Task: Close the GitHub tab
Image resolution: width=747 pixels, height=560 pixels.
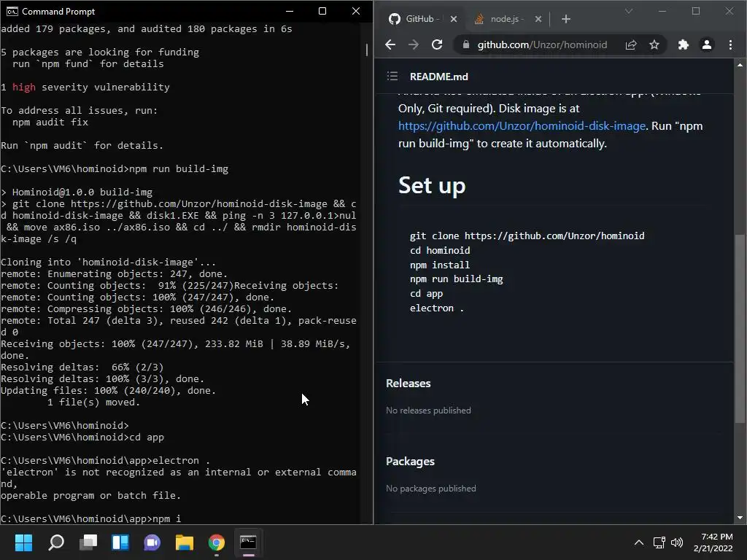Action: [x=454, y=19]
